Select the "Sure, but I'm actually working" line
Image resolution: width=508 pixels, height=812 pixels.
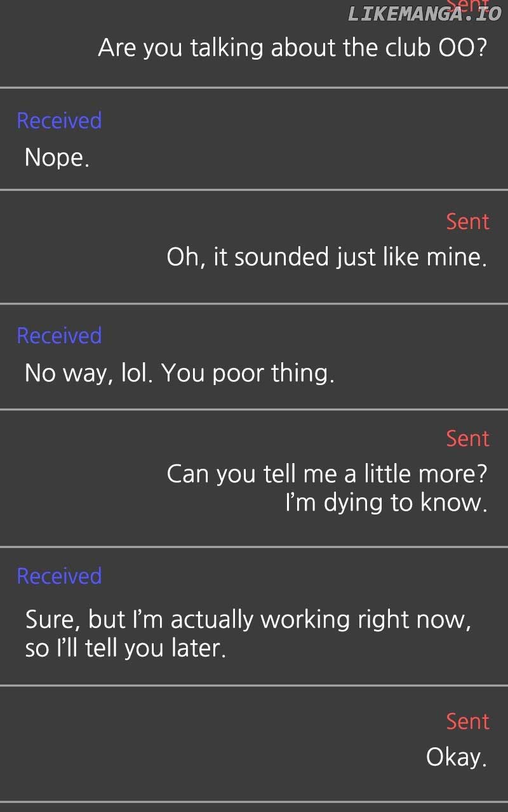coord(248,620)
